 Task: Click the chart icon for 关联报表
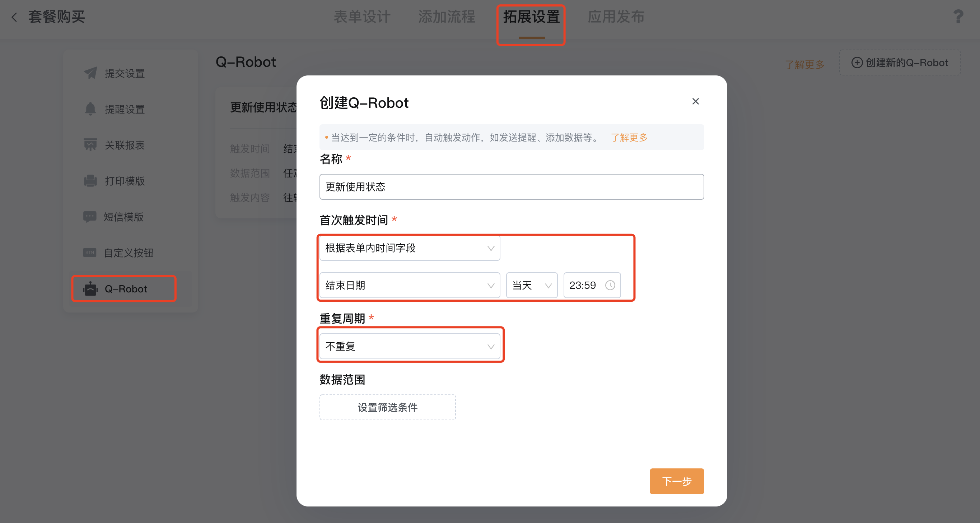[90, 145]
